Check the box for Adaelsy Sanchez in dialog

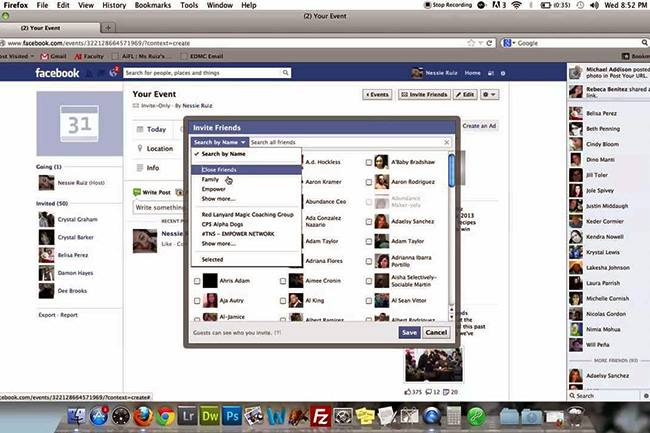tap(369, 222)
